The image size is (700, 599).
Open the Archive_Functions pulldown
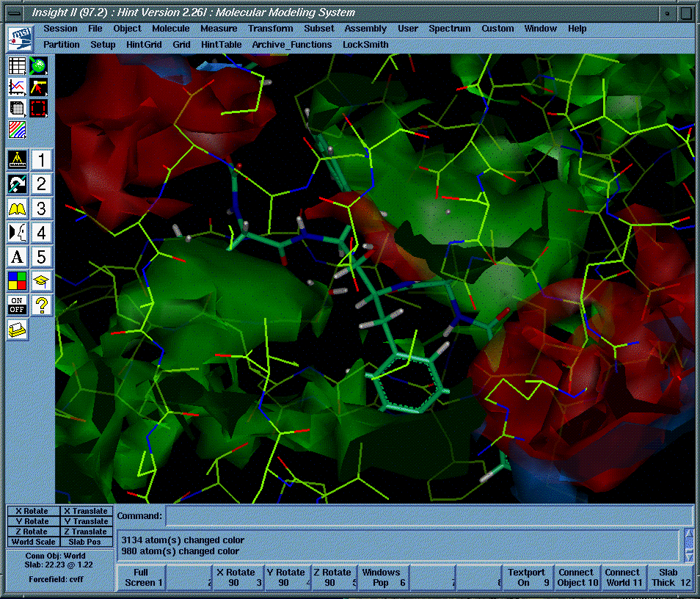point(292,45)
